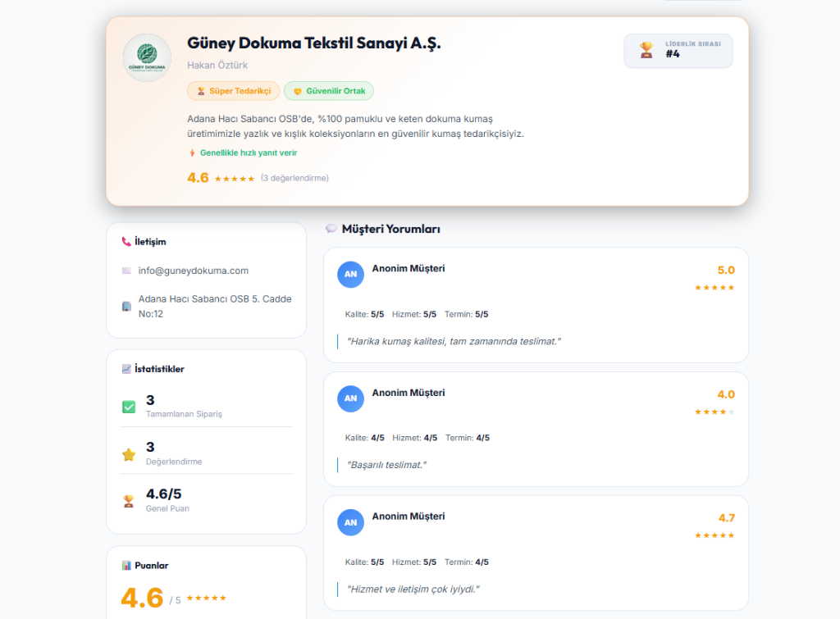Click the AN avatar of the 4.0 review
The image size is (840, 619).
pos(350,398)
